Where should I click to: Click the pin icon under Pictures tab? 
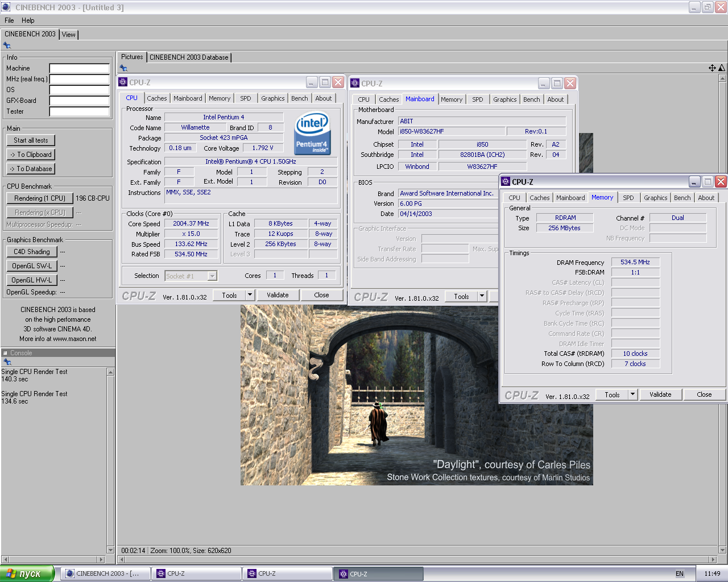click(123, 68)
